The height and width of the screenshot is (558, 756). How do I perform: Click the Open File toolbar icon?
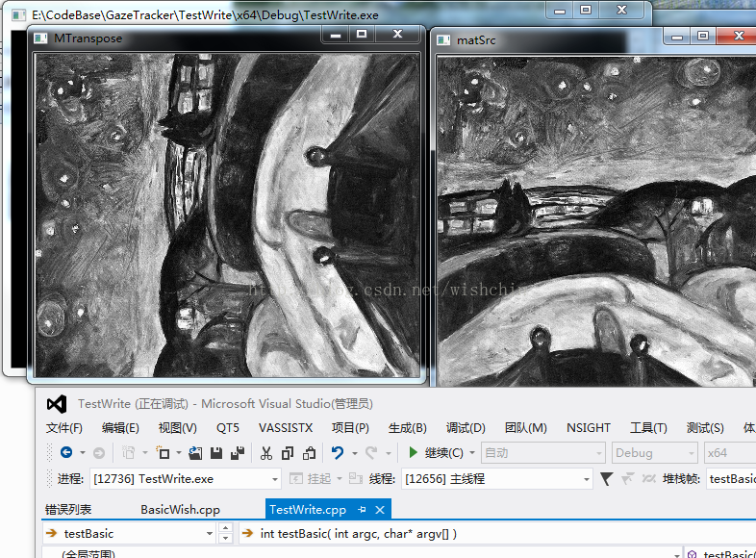(x=195, y=453)
